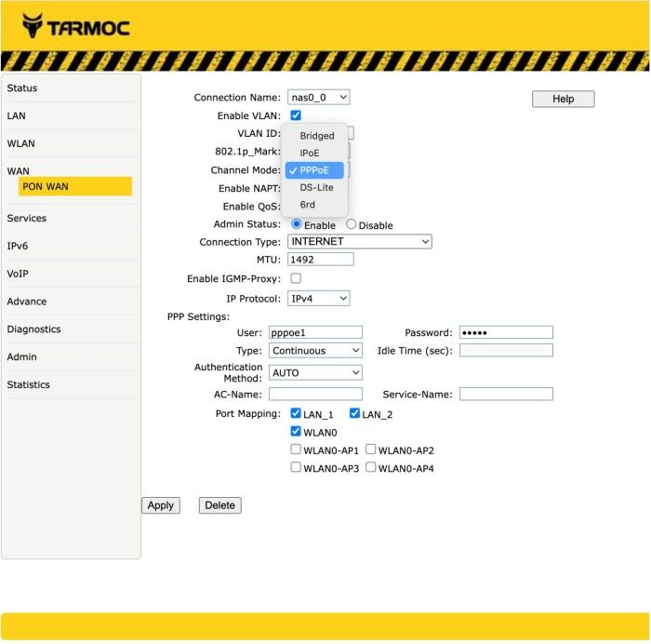Image resolution: width=651 pixels, height=644 pixels.
Task: Click the Delete button
Action: (x=219, y=505)
